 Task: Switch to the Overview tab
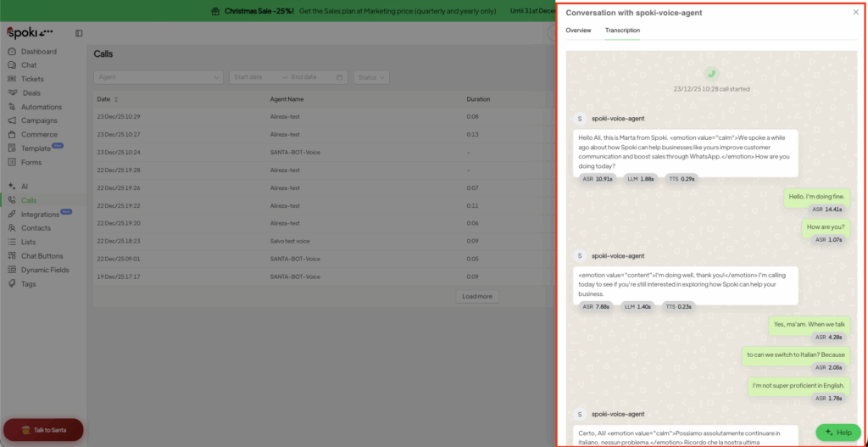578,31
